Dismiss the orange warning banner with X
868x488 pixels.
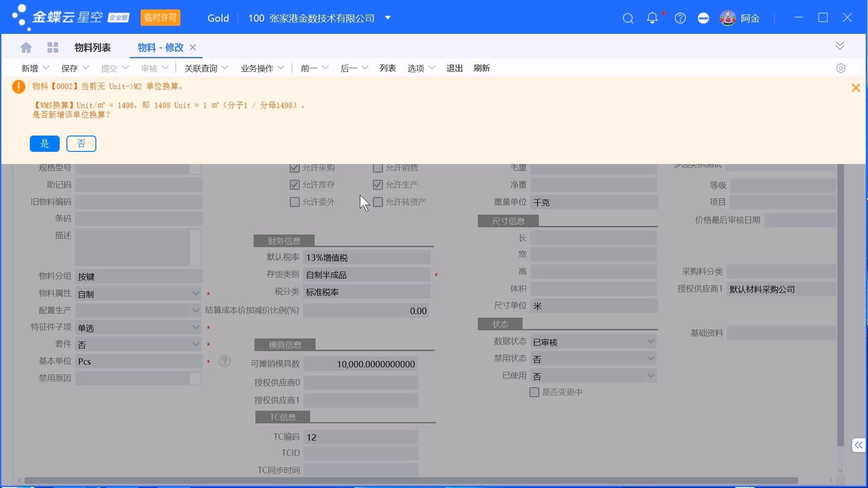856,88
